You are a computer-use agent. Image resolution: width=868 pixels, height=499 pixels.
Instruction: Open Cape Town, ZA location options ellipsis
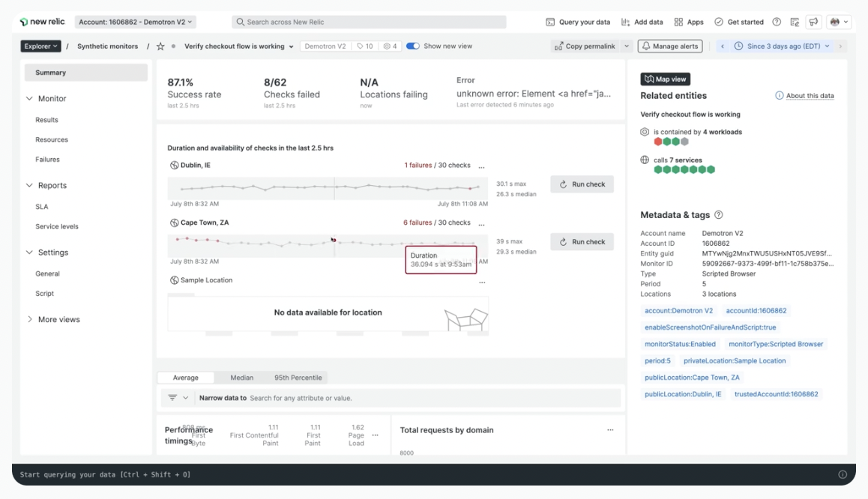tap(482, 224)
